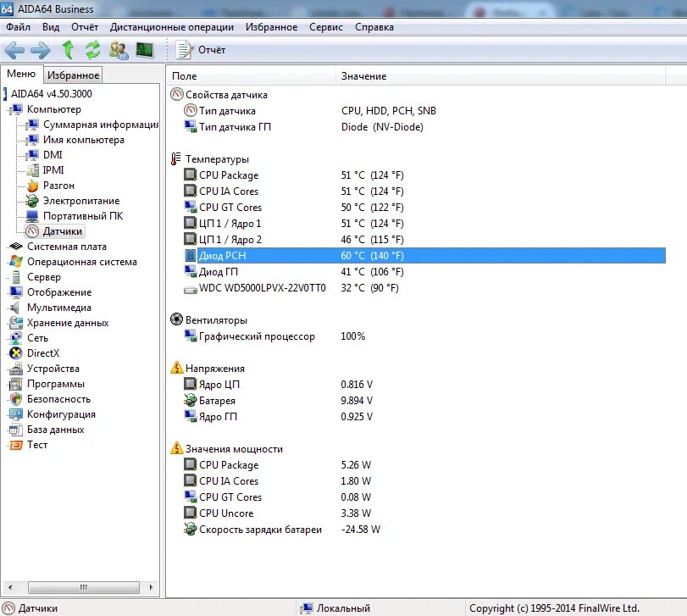
Task: Click the Refresh toolbar icon
Action: point(93,50)
